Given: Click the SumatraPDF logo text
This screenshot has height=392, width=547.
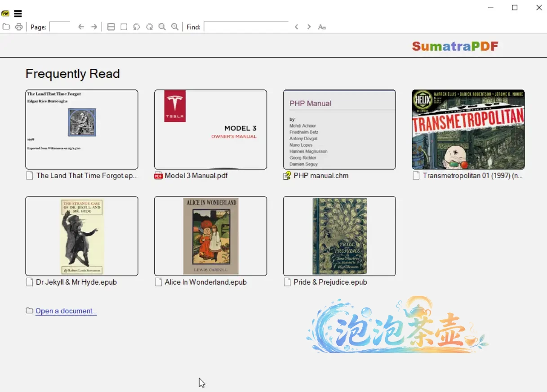Looking at the screenshot, I should click(x=455, y=46).
